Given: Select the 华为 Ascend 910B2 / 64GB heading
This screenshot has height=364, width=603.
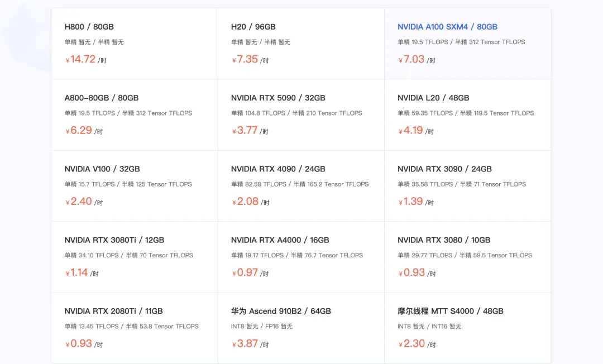Looking at the screenshot, I should tap(281, 312).
